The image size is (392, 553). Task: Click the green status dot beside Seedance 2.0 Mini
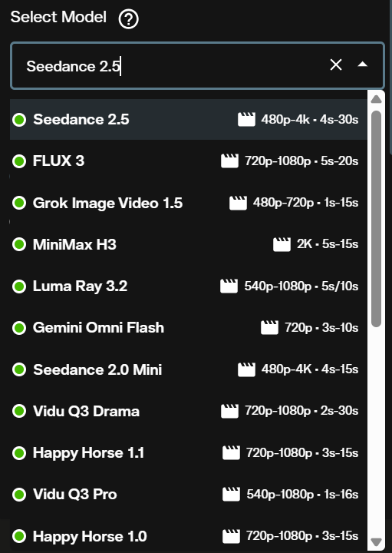coord(19,369)
